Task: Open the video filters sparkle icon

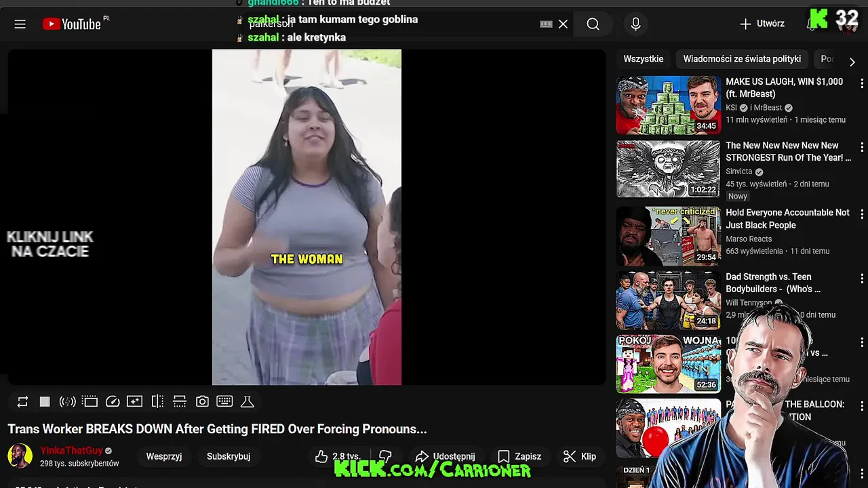Action: coord(135,401)
